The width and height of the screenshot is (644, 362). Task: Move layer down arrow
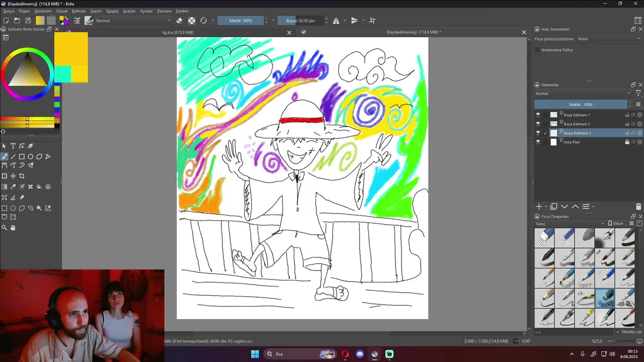coord(565,207)
